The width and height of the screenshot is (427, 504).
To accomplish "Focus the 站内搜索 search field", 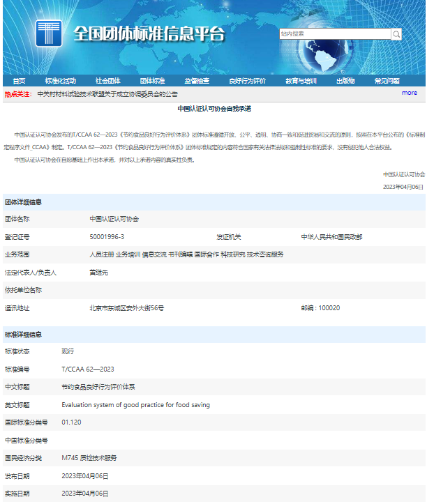I will [335, 33].
